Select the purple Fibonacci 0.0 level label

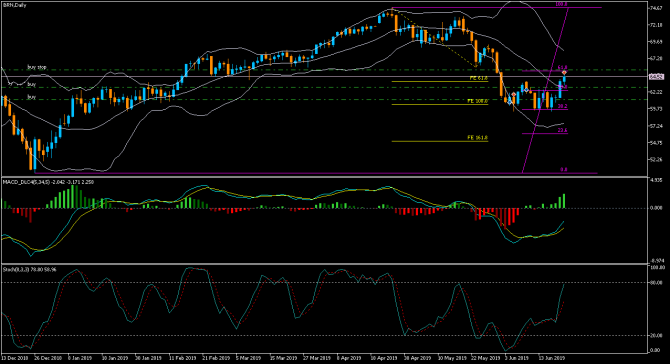point(564,170)
